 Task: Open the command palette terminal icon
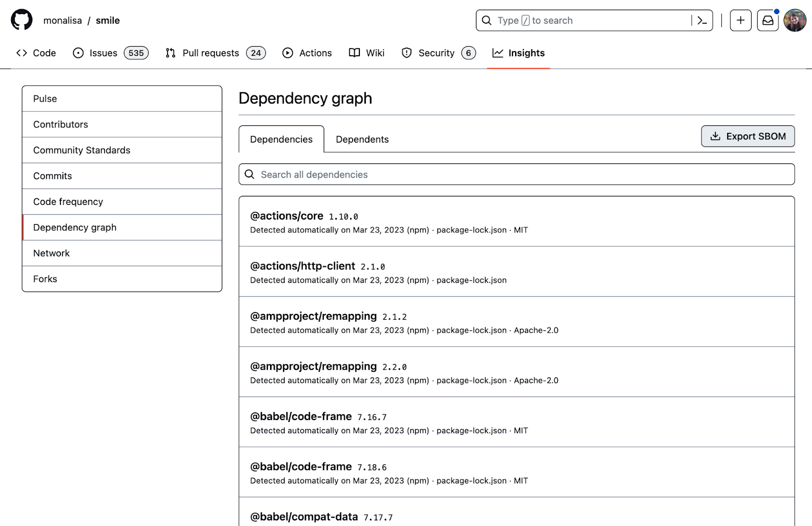tap(701, 20)
